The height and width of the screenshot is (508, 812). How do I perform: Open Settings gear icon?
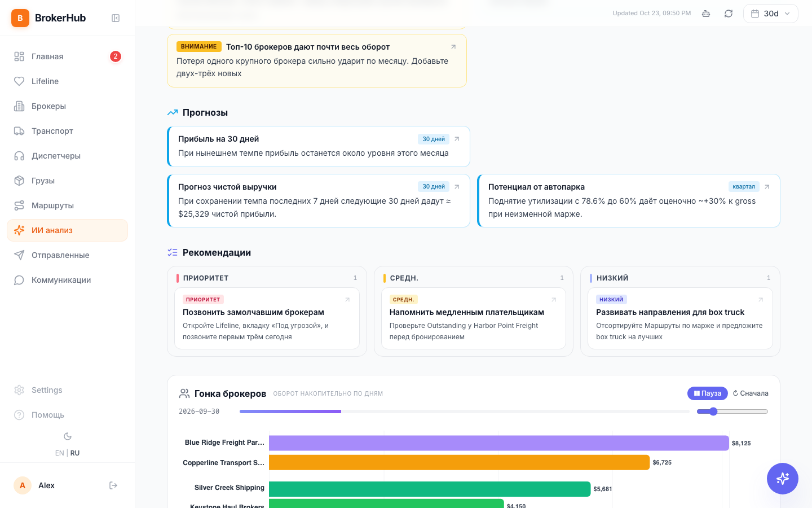pyautogui.click(x=19, y=390)
